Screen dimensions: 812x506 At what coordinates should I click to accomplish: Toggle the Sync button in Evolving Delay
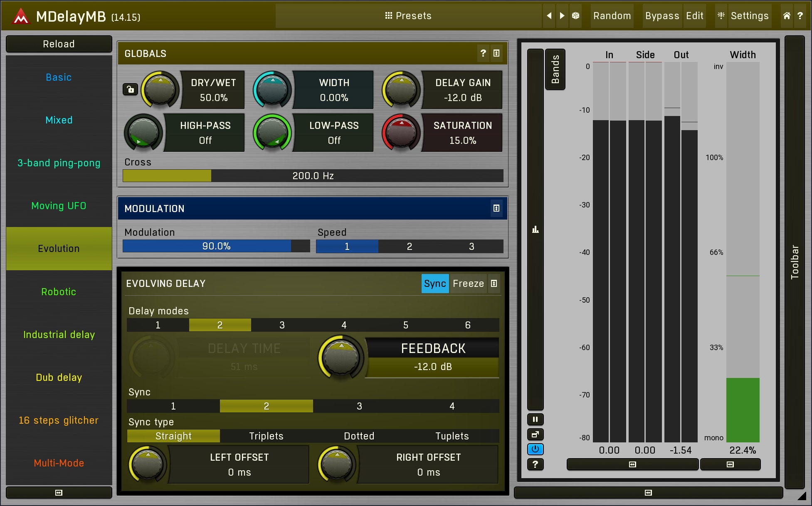coord(435,284)
